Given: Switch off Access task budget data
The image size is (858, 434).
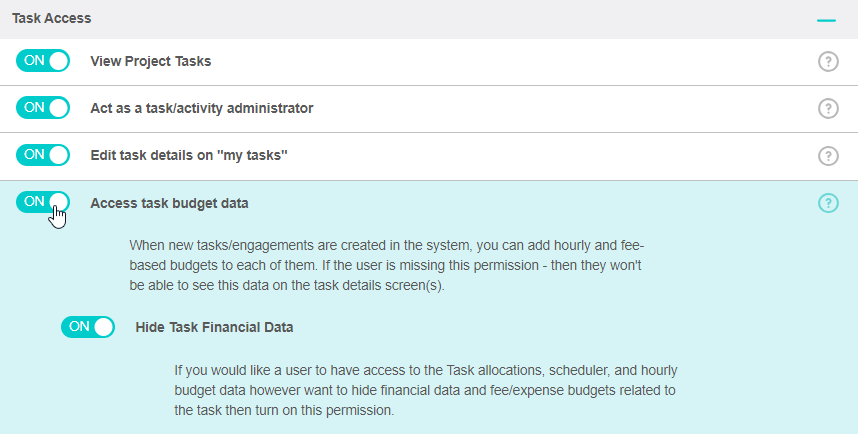Looking at the screenshot, I should (43, 202).
